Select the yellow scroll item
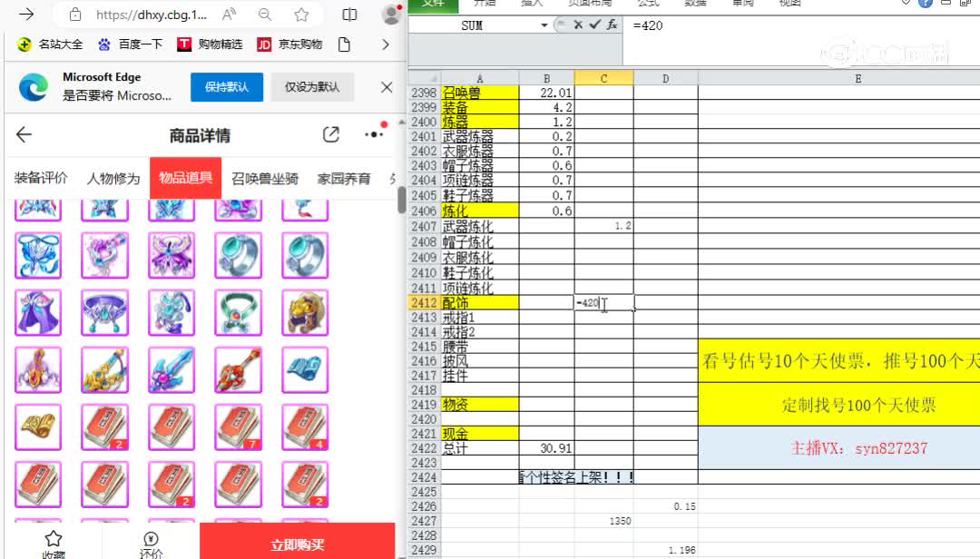Screen dimensions: 980x559 point(38,427)
